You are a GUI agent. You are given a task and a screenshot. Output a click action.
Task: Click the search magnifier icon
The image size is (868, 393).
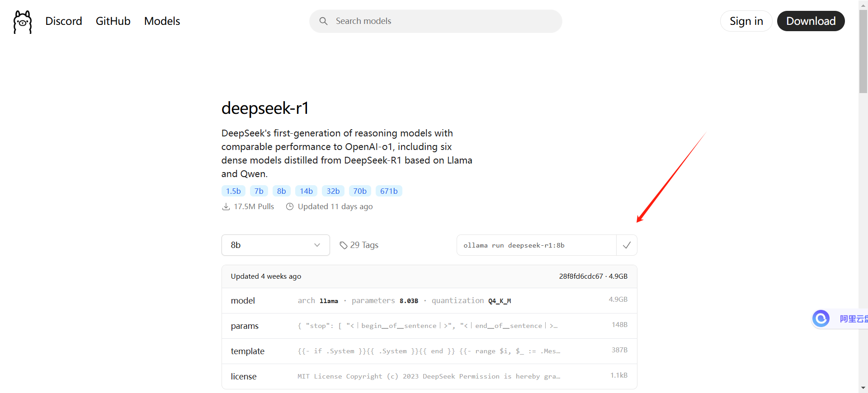click(323, 21)
